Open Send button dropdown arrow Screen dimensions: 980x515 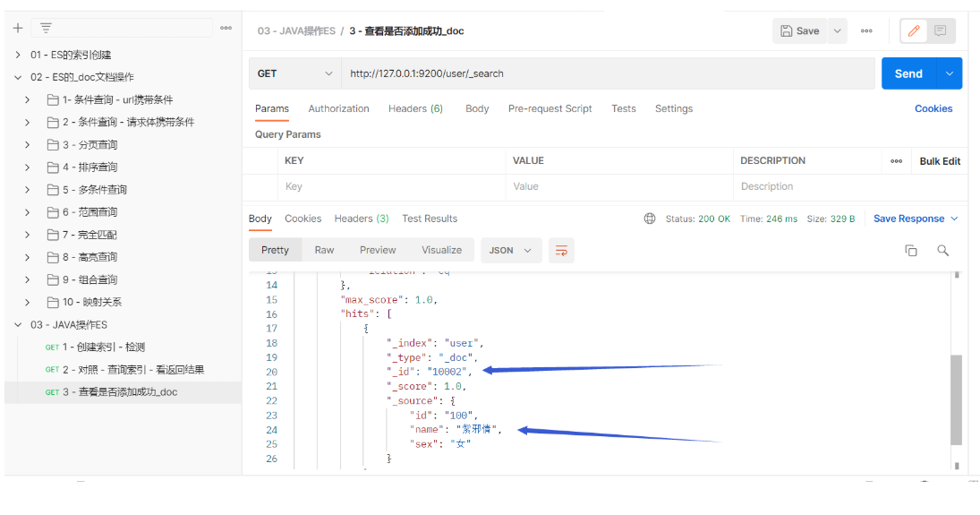[x=950, y=73]
